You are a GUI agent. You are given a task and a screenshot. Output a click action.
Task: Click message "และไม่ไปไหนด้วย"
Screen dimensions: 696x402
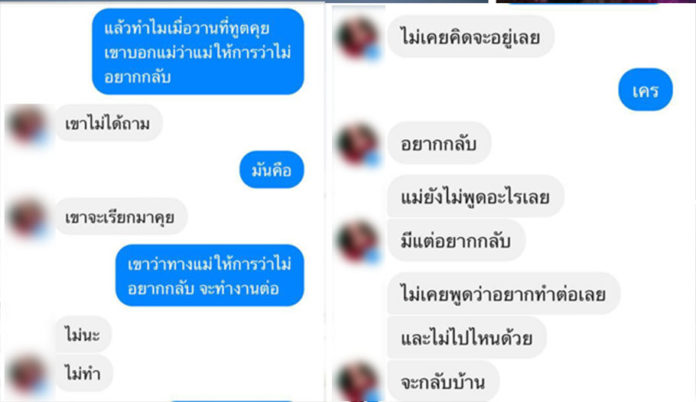[x=467, y=338]
